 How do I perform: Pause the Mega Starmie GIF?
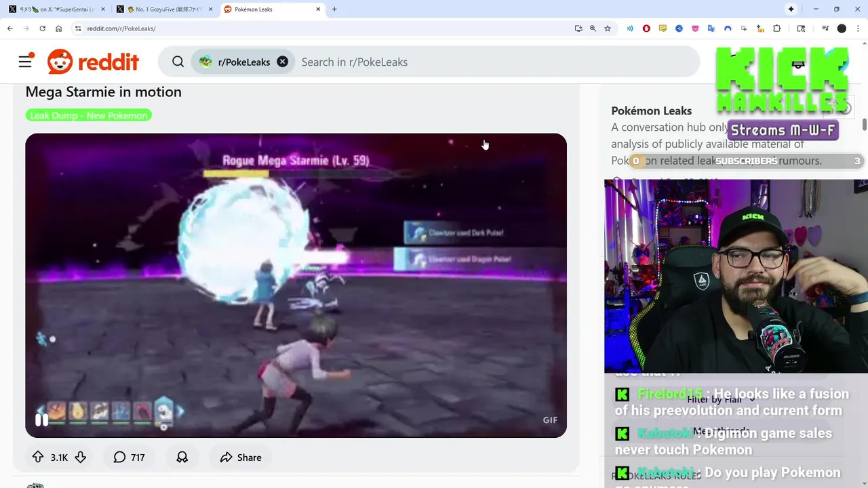(41, 420)
